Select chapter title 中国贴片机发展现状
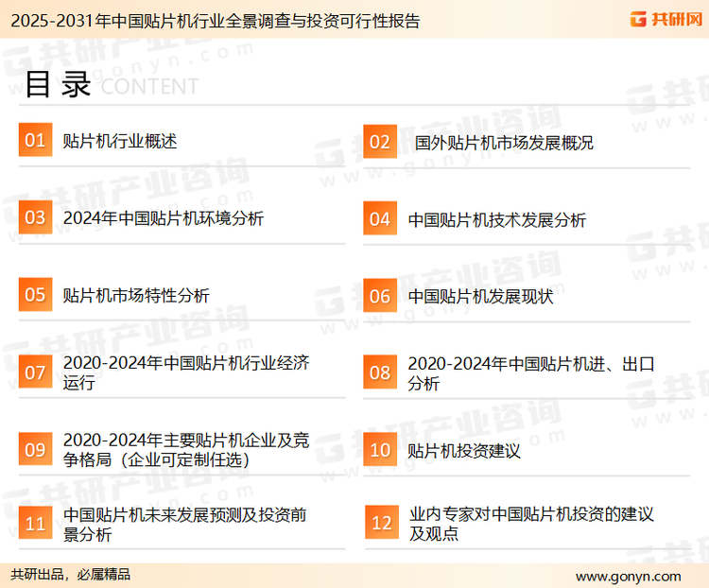709x588 pixels. click(x=480, y=297)
